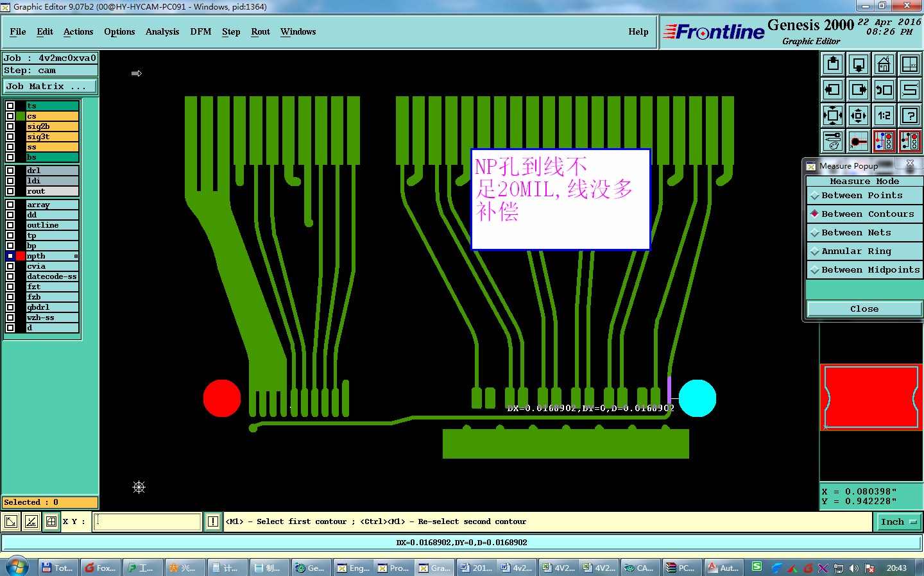Select the wzh-ss layer row
Viewport: 924px width, 576px height.
coord(53,318)
